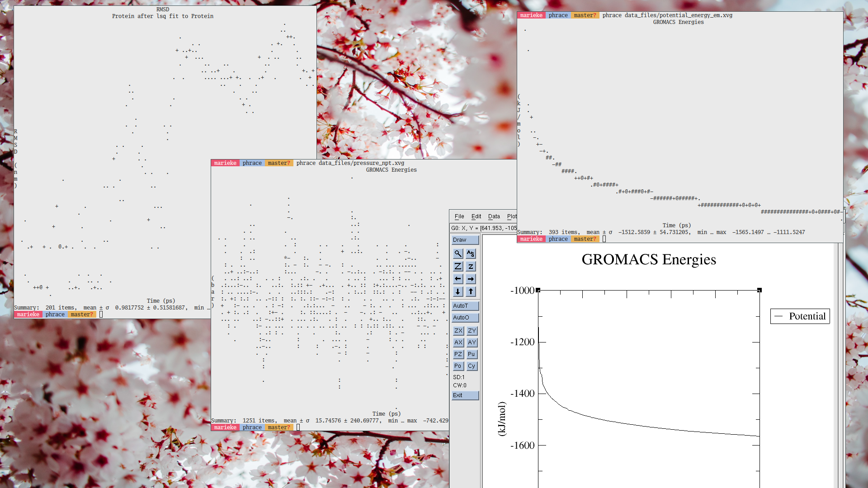
Task: Click the autoscale 'AS' icon
Action: click(x=471, y=253)
